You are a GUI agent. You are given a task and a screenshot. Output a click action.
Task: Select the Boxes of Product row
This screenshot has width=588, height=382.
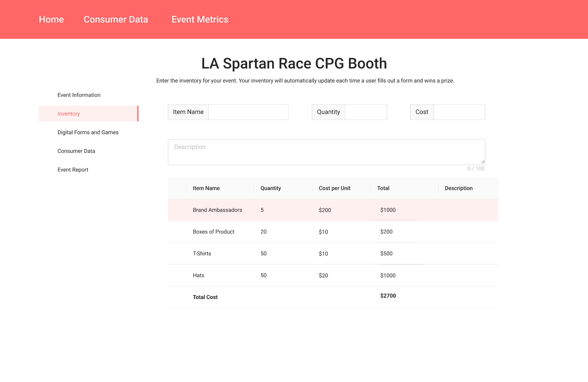point(213,232)
